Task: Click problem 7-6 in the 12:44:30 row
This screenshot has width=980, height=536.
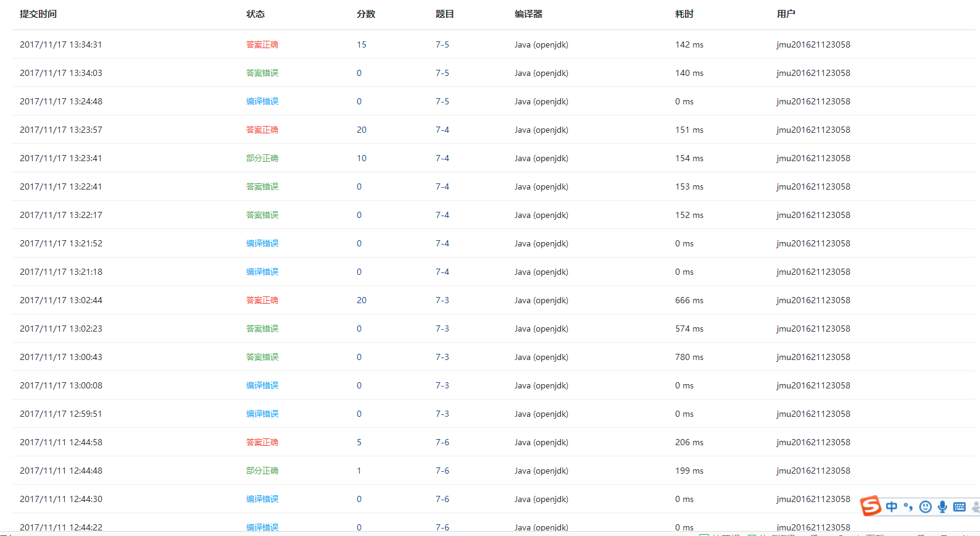Action: 442,499
